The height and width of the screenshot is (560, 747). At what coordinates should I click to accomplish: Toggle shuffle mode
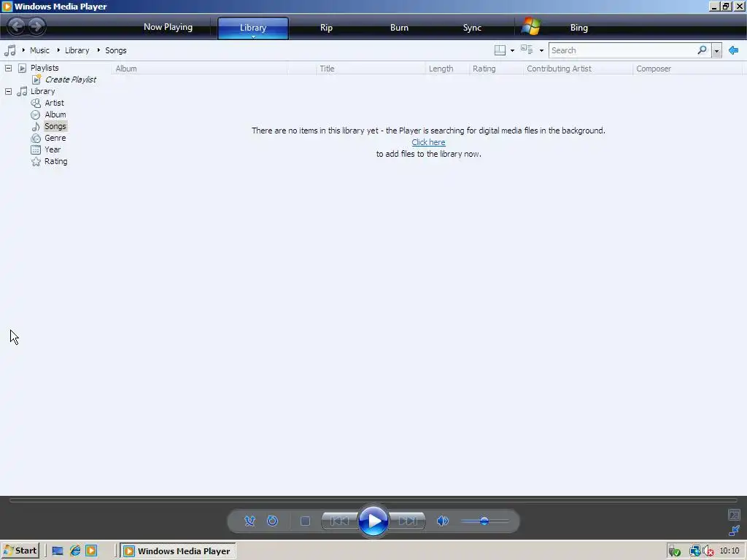pyautogui.click(x=249, y=521)
